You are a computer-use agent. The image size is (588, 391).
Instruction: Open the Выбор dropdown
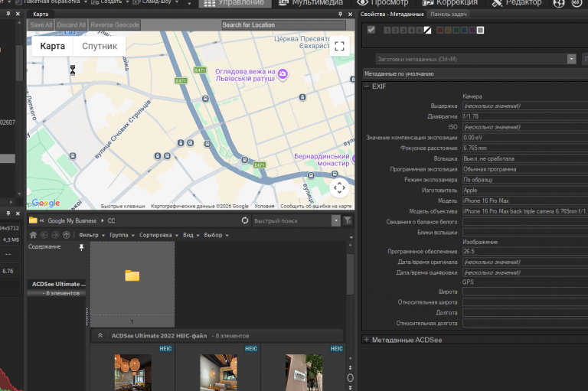click(217, 235)
